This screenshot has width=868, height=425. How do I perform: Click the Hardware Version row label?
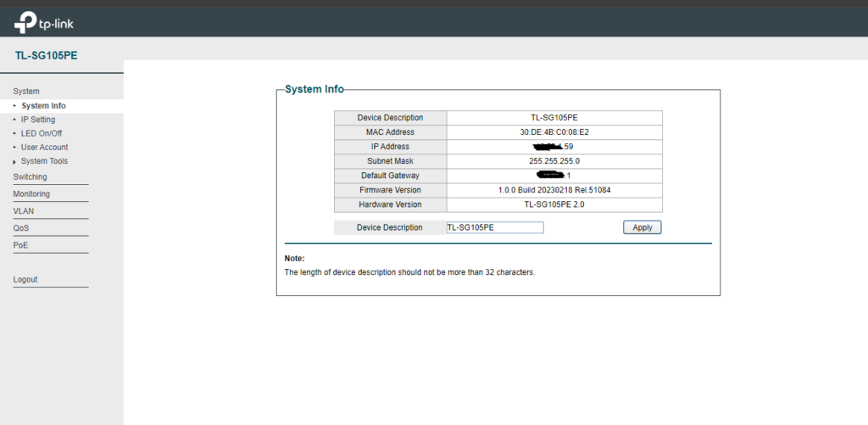(x=390, y=204)
